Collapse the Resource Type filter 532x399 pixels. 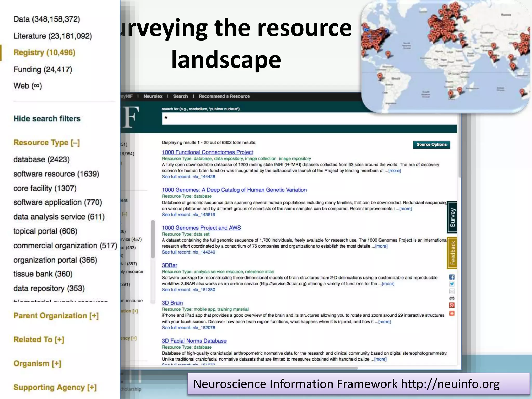point(46,143)
